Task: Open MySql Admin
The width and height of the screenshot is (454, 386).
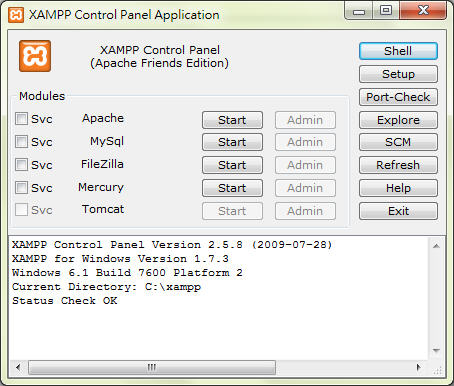Action: [x=305, y=142]
